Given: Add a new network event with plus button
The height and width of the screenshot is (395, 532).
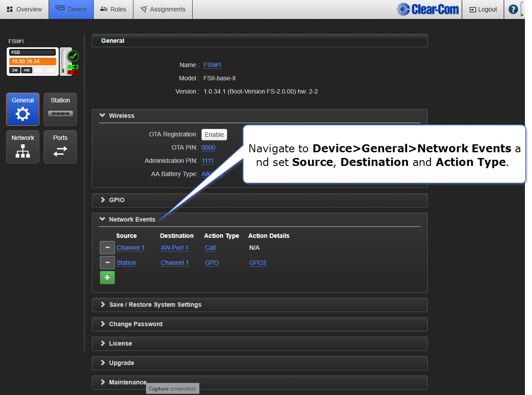Looking at the screenshot, I should pos(107,278).
